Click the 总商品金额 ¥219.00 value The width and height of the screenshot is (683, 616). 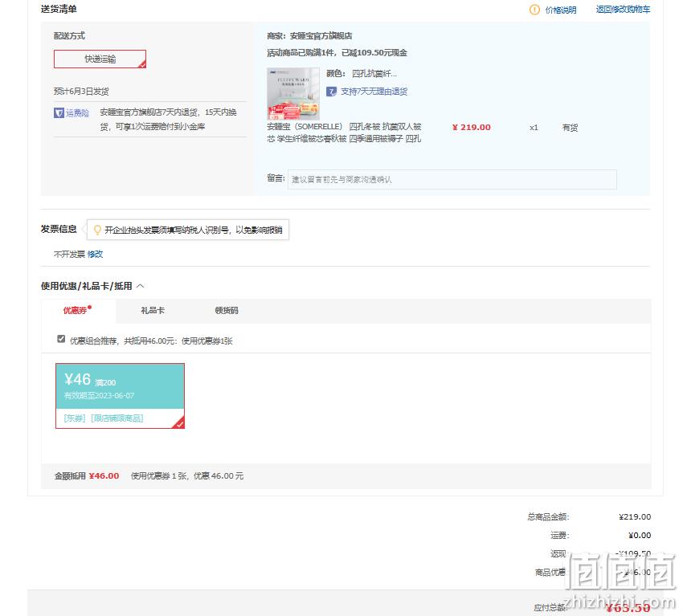635,516
